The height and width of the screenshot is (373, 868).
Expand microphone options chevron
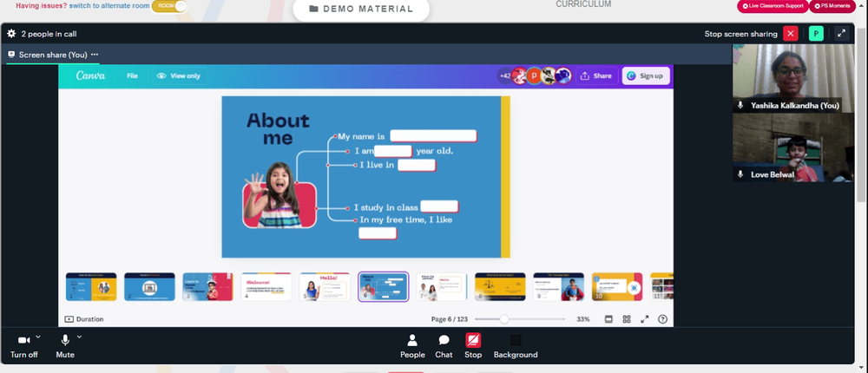79,337
